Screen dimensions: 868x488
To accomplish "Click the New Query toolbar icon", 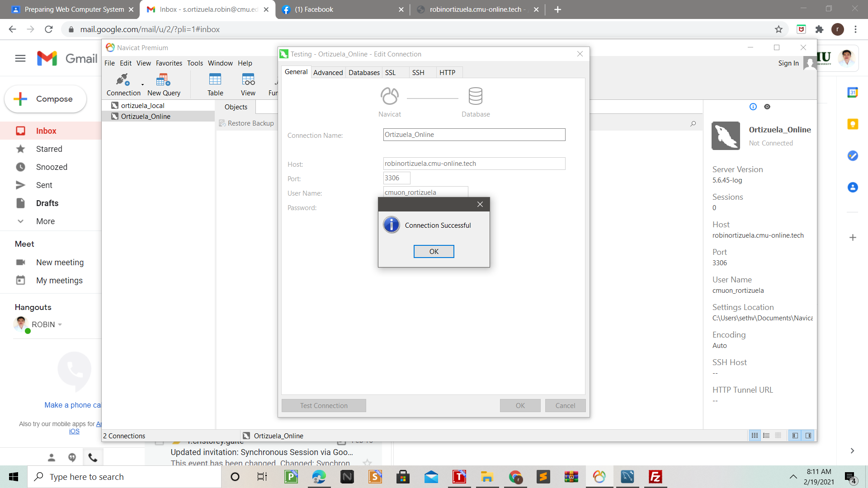I will pos(163,80).
